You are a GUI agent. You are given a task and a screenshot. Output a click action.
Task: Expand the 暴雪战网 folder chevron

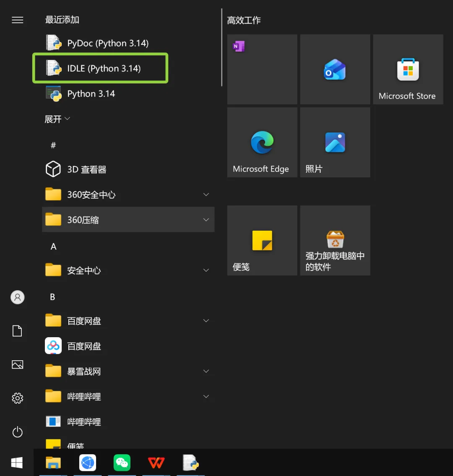pos(206,371)
